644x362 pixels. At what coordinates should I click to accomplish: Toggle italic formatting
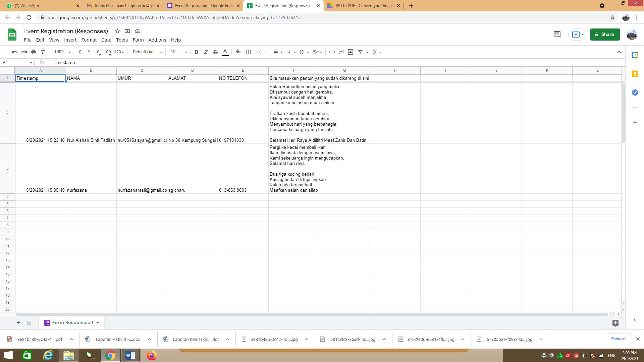pos(206,52)
